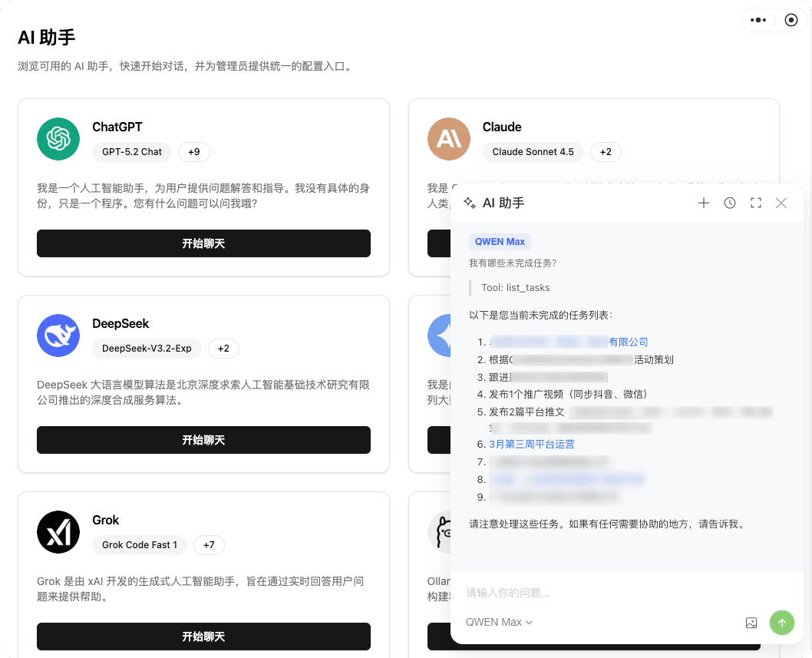812x658 pixels.
Task: Start a new chat with plus icon
Action: [703, 203]
